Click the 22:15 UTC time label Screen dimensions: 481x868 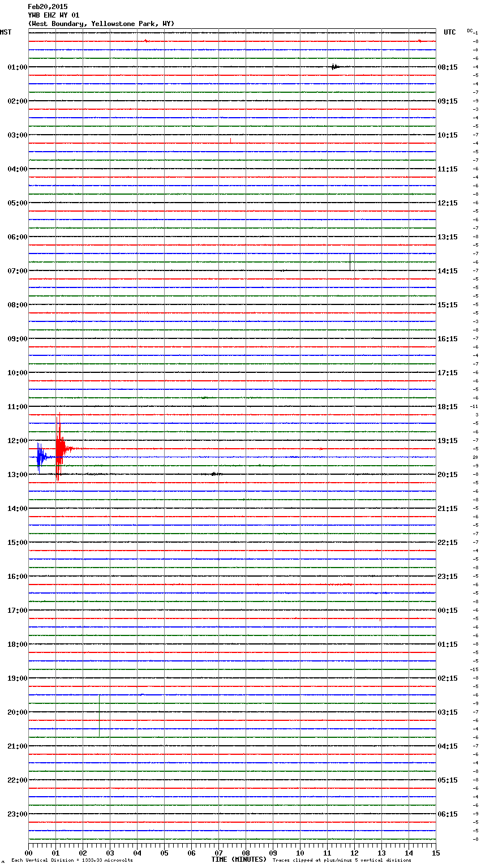[x=448, y=543]
